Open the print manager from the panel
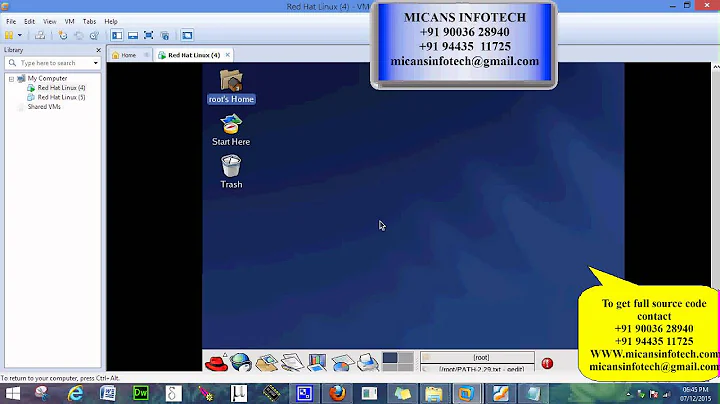 tap(367, 363)
